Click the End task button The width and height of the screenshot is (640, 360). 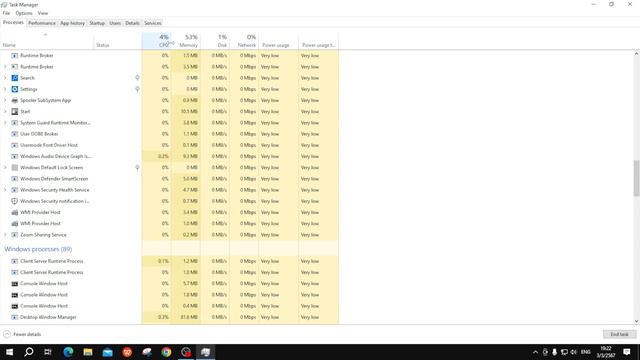pos(619,334)
